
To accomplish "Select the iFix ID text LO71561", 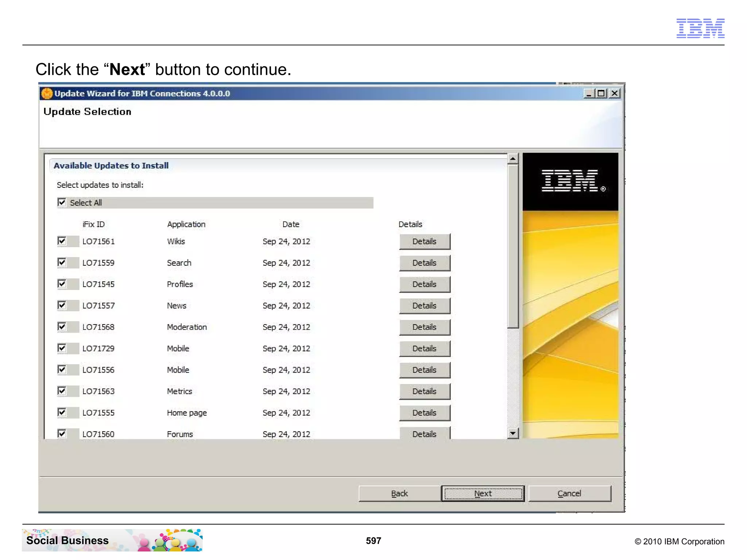I will (98, 241).
